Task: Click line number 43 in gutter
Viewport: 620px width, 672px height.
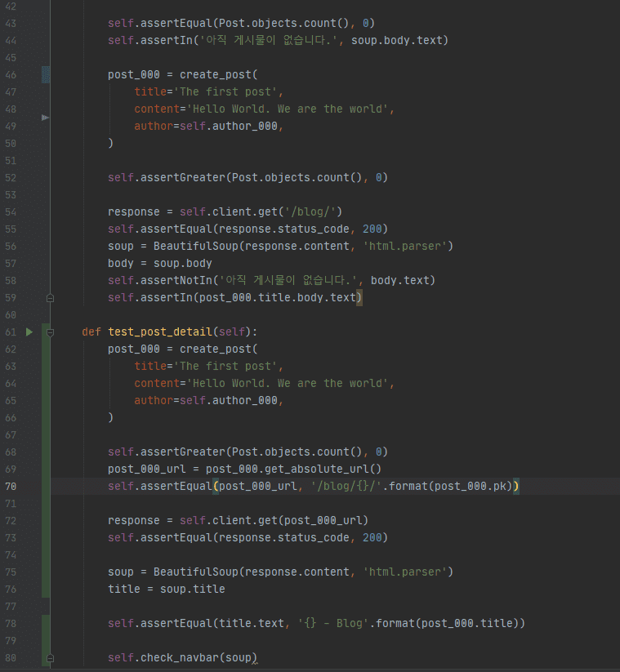Action: point(11,24)
